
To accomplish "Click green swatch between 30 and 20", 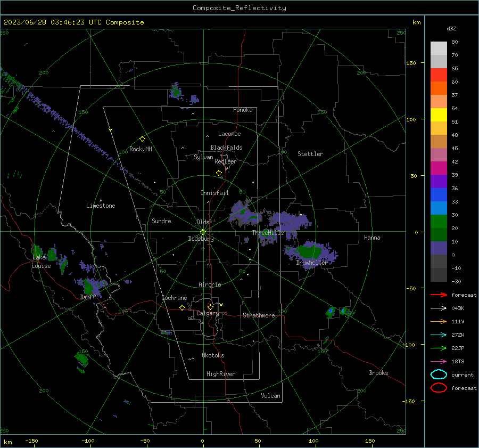I will tap(439, 221).
